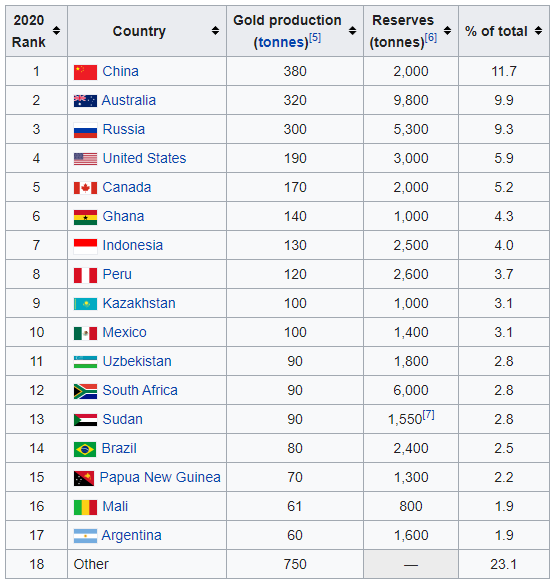Sort by % of total arrows

click(539, 31)
